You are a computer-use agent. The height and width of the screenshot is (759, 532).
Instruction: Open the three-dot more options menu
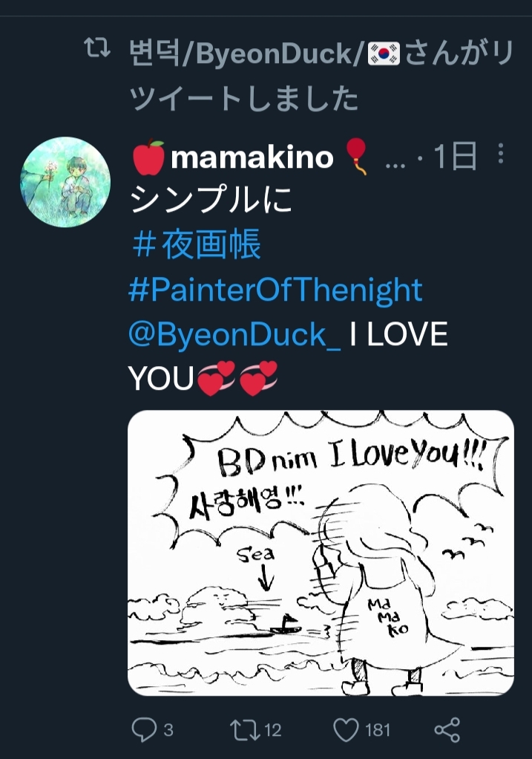click(501, 154)
